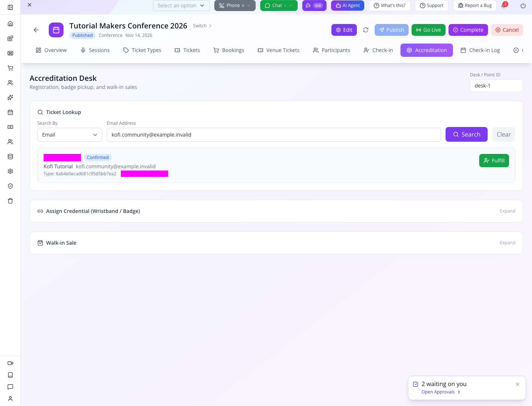Open the Participants tab
Screen dimensions: 532x406
click(332, 50)
